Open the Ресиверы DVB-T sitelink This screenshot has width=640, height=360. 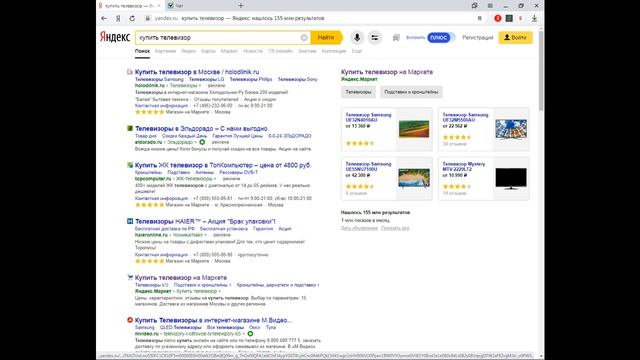tap(238, 172)
